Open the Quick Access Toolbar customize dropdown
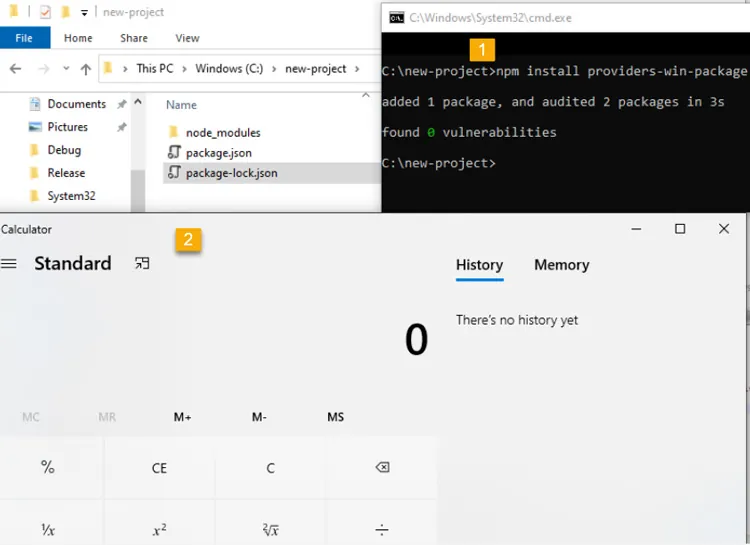750x545 pixels. [x=84, y=12]
